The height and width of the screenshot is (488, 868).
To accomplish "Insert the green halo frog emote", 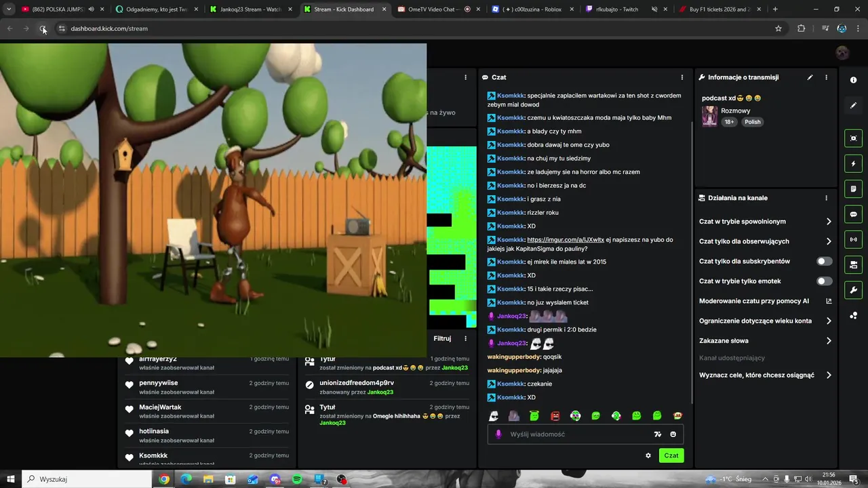I will [534, 415].
